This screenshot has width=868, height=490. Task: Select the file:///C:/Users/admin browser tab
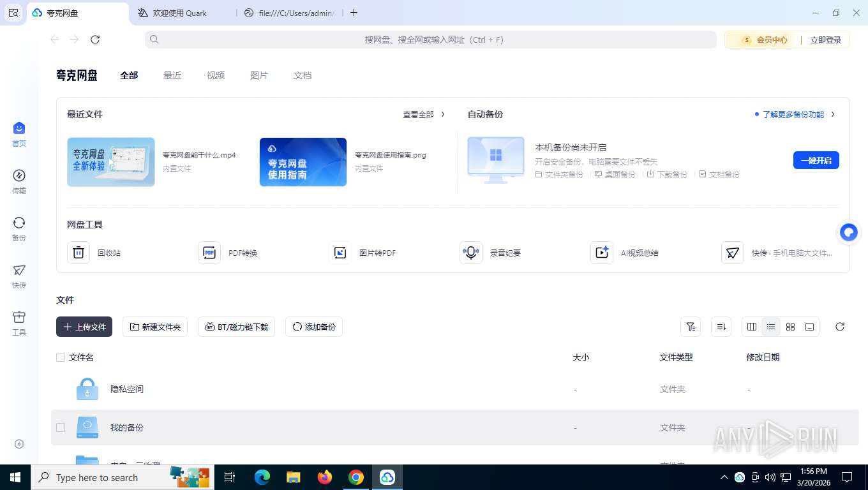click(291, 13)
